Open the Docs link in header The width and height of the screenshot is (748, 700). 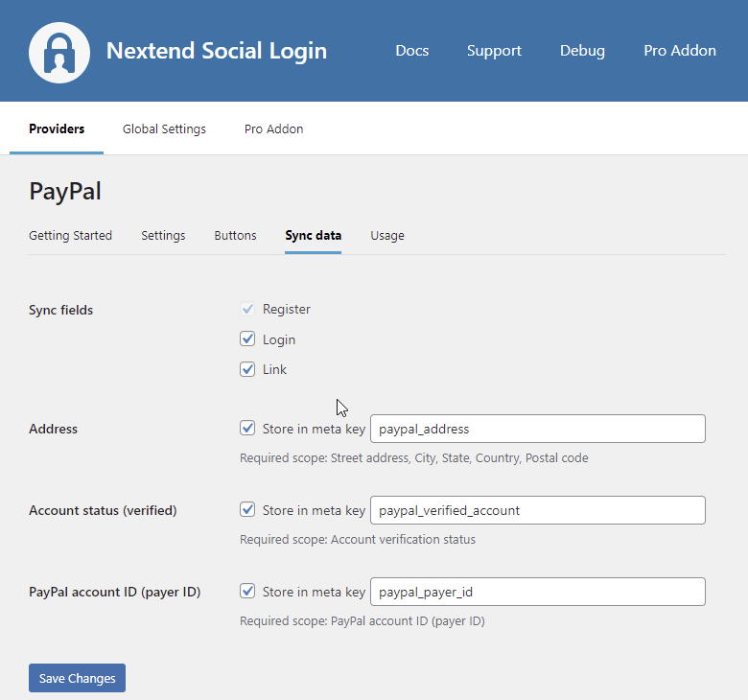(x=412, y=51)
